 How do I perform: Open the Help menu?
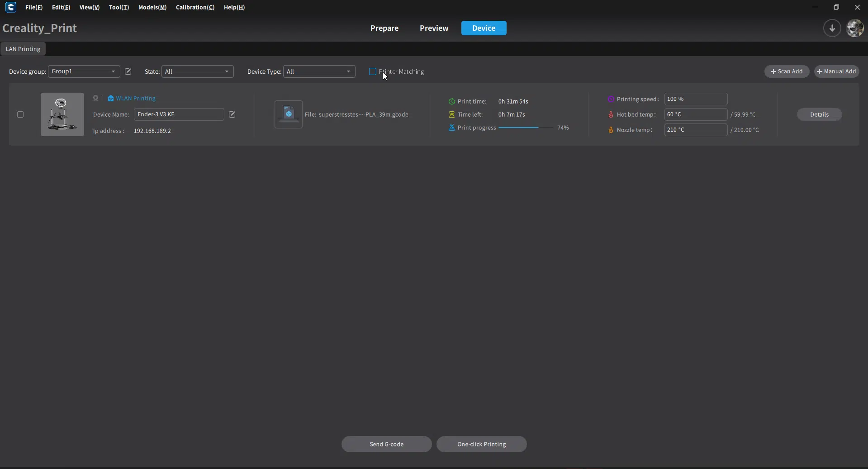(x=234, y=7)
